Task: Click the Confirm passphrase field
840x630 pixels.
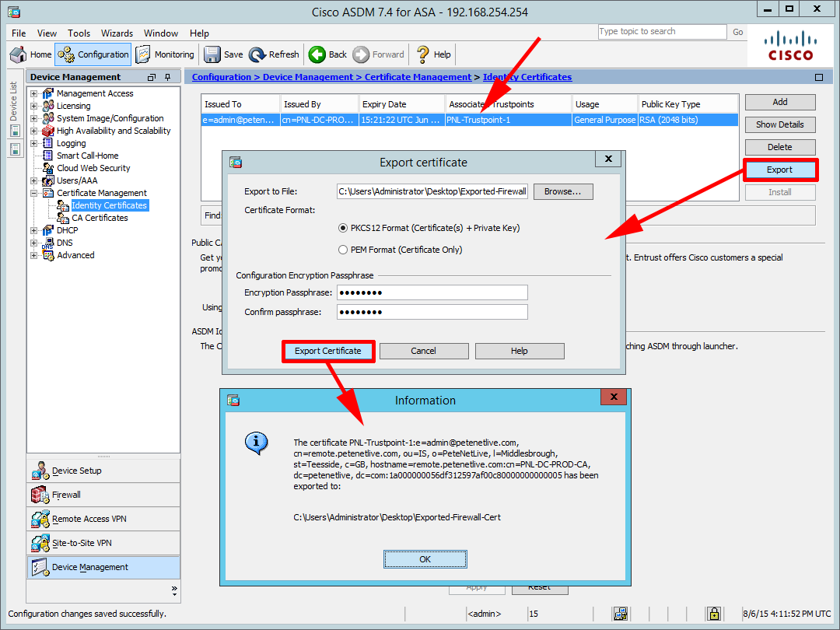Action: (432, 312)
